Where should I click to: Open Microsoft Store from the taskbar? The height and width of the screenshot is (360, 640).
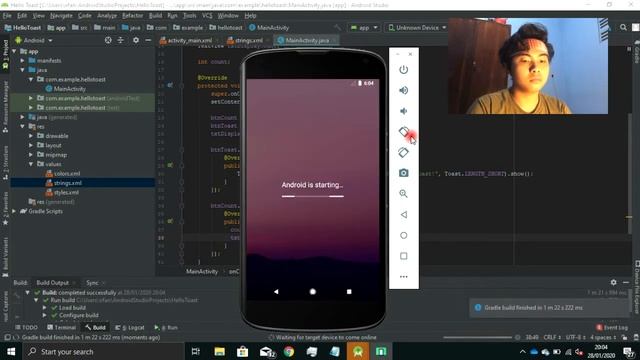tap(242, 351)
